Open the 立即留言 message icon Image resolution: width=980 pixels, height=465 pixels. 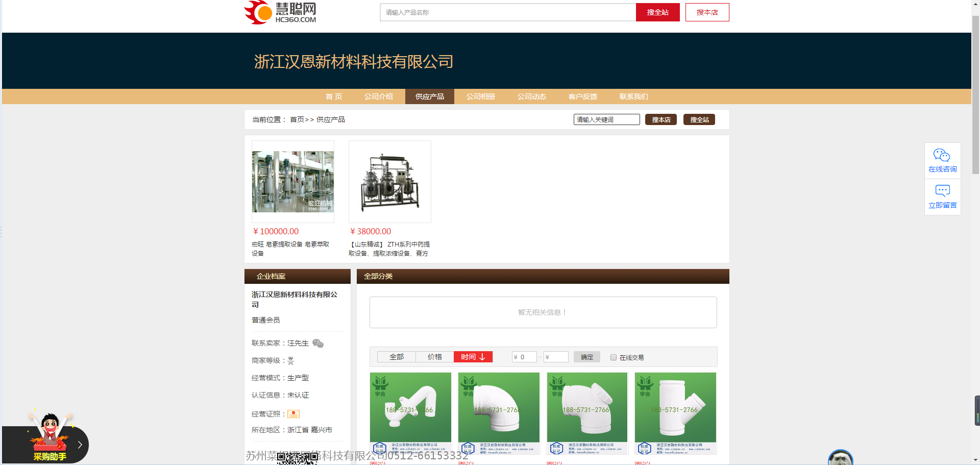[942, 197]
